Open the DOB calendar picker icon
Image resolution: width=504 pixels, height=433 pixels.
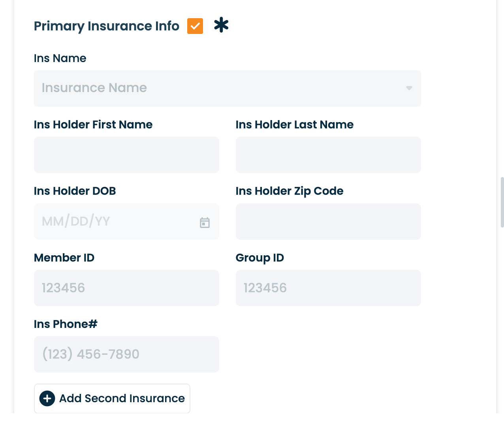(205, 222)
